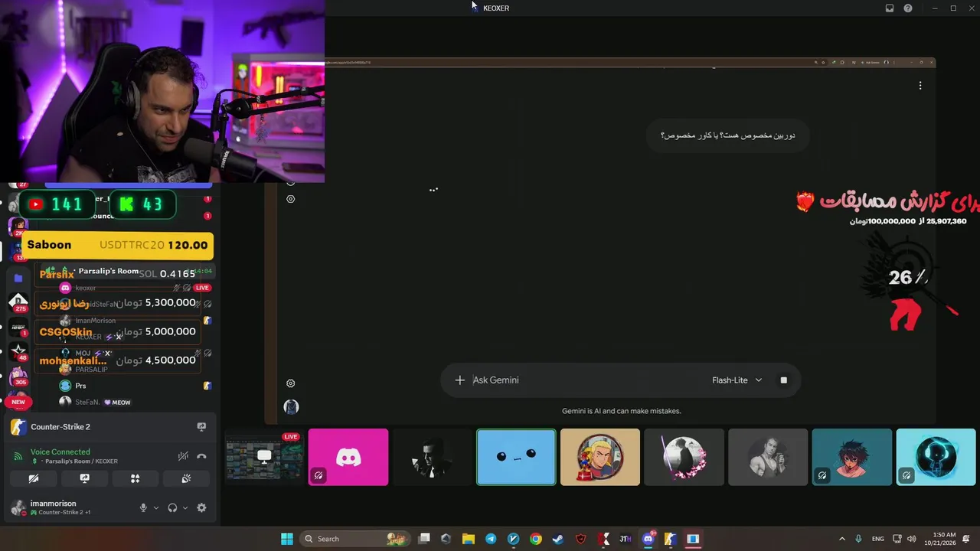Open the imanmorison user avatar
This screenshot has height=551, width=980.
coord(18,507)
